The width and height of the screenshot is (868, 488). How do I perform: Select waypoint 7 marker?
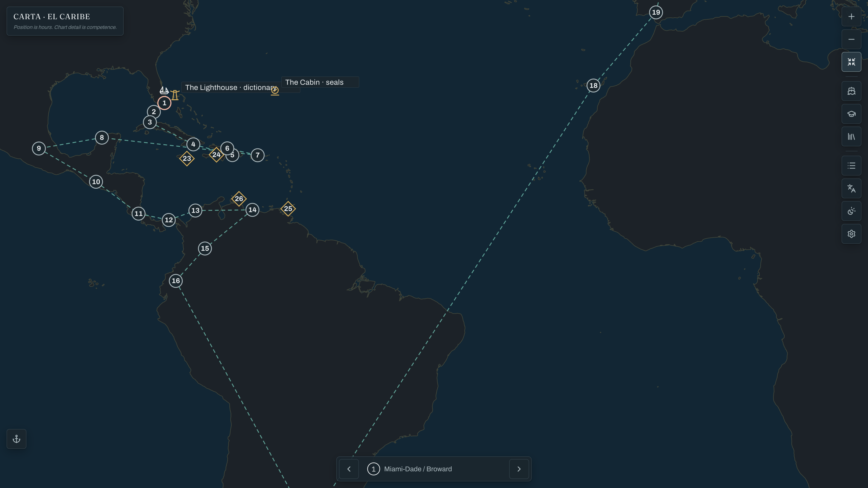tap(257, 155)
